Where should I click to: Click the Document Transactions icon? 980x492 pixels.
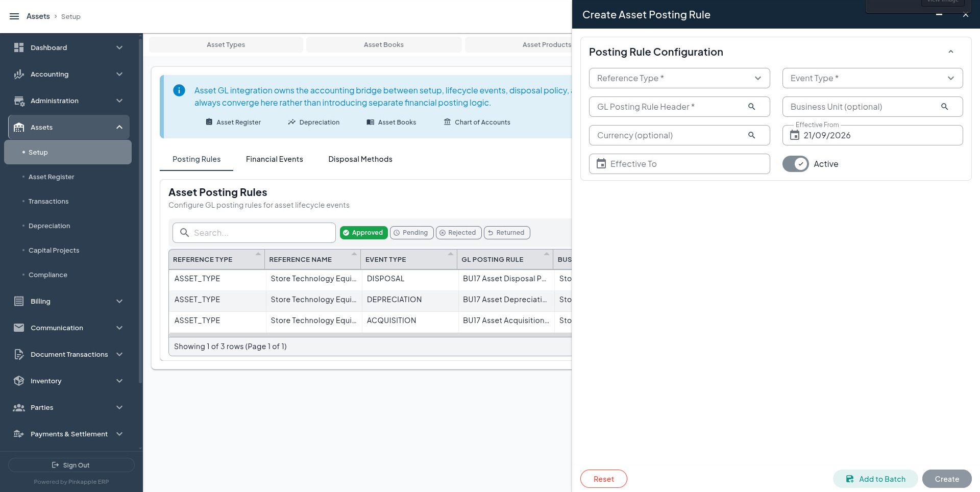point(19,354)
